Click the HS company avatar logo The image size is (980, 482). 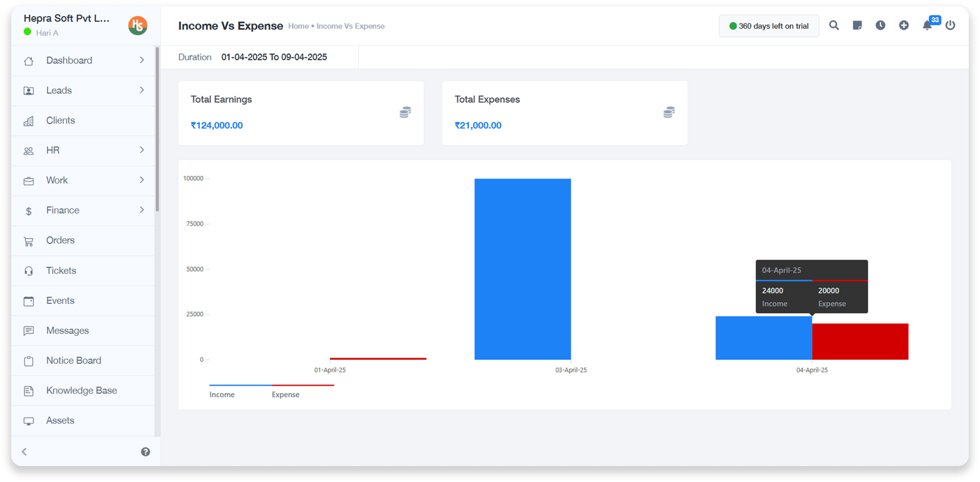[137, 25]
